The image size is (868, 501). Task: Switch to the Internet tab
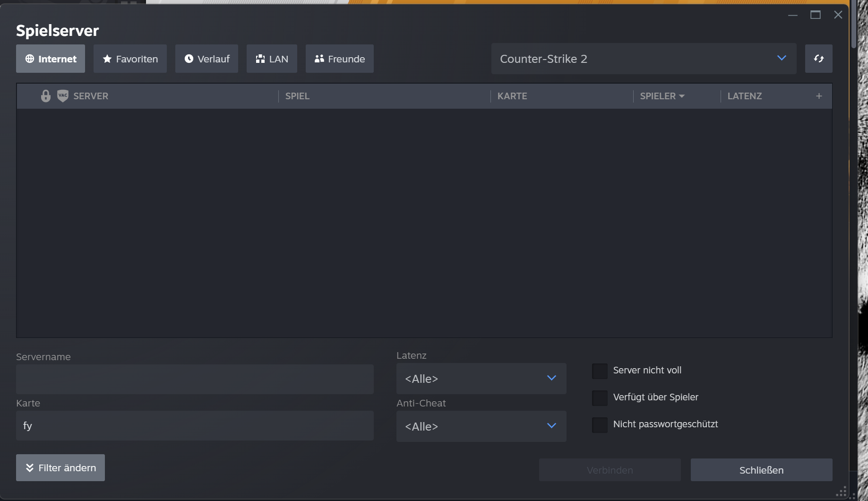point(51,59)
